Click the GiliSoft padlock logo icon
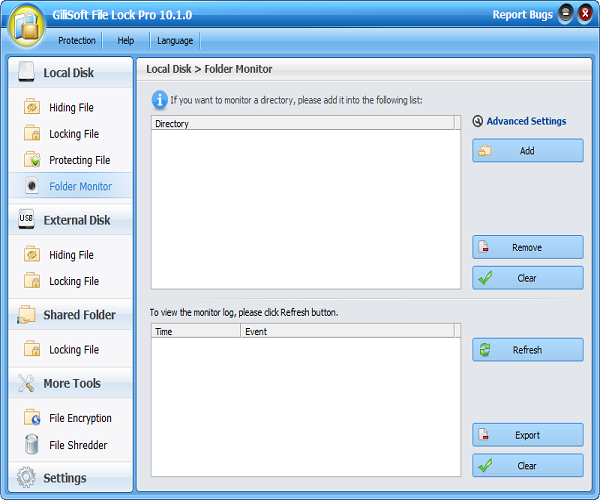Screen dimensions: 600x500 (x=26, y=28)
